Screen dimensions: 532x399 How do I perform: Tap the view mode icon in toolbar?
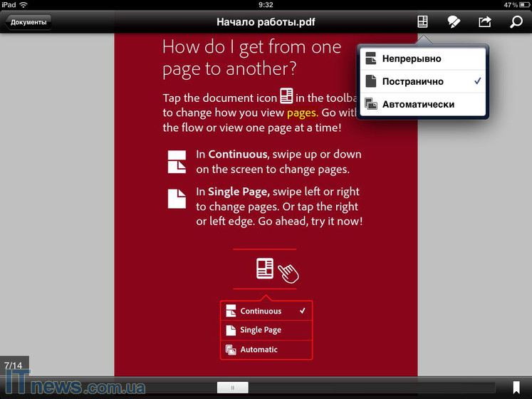422,22
